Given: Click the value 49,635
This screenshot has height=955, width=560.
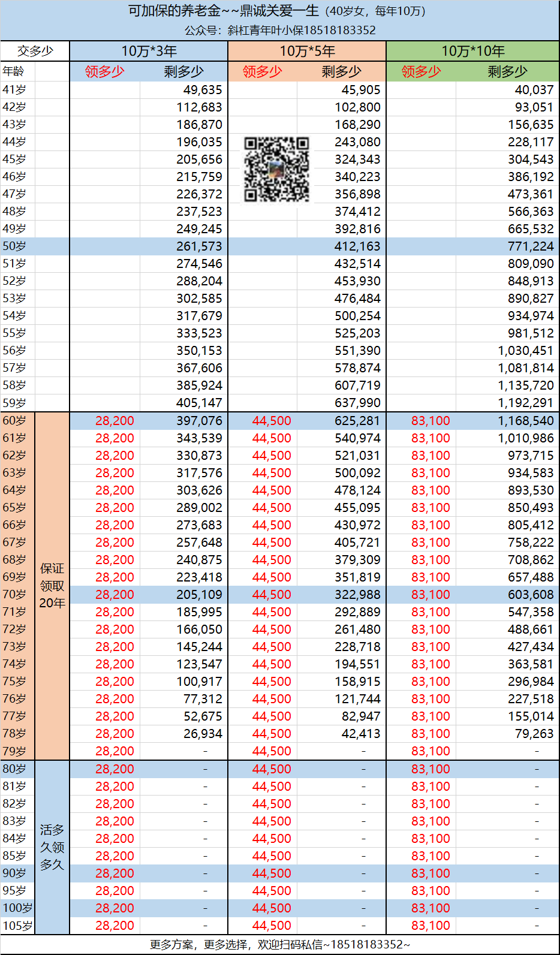Looking at the screenshot, I should pos(203,90).
